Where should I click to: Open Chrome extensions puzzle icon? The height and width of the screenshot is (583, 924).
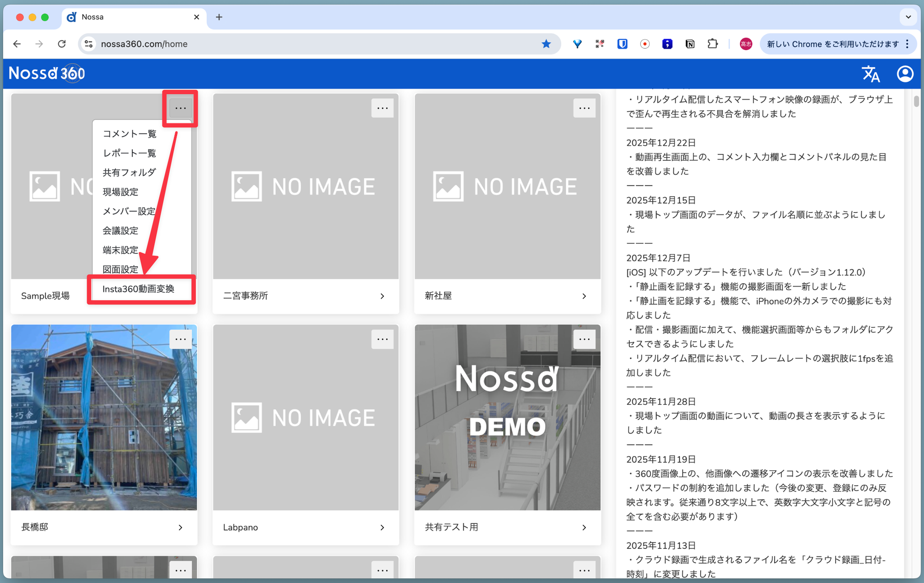click(x=712, y=44)
